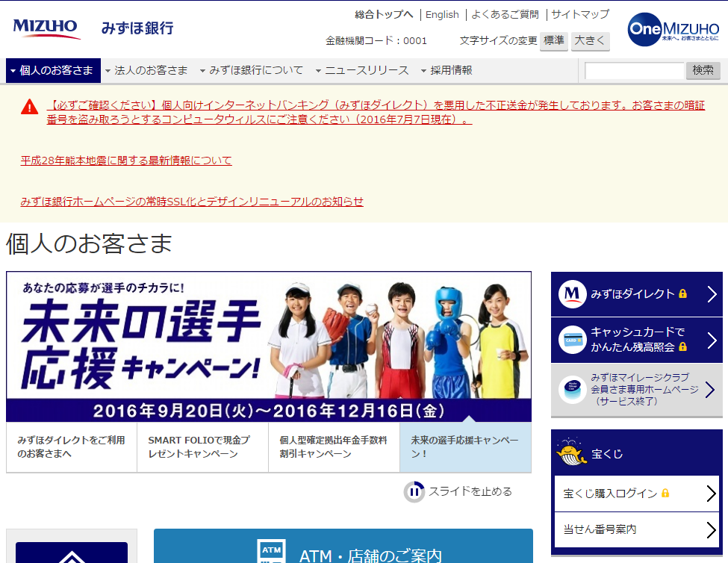Click the arrow on キャッシュカード banner
This screenshot has height=563, width=728.
tap(712, 340)
